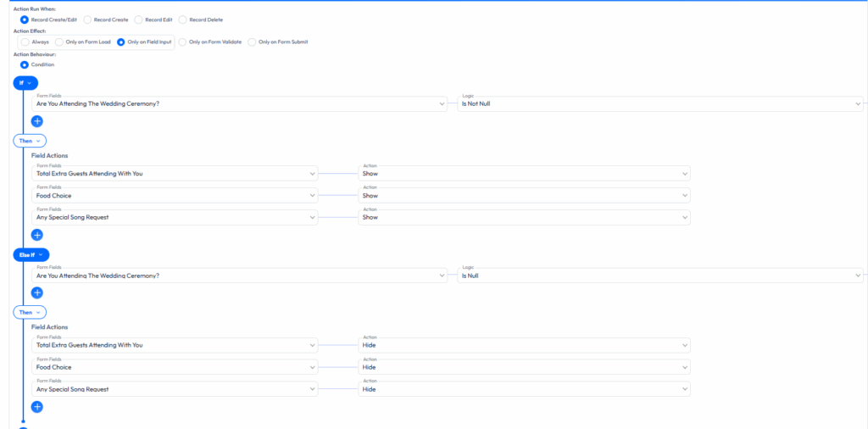
Task: Open Show action dropdown for Food Choice
Action: 524,196
